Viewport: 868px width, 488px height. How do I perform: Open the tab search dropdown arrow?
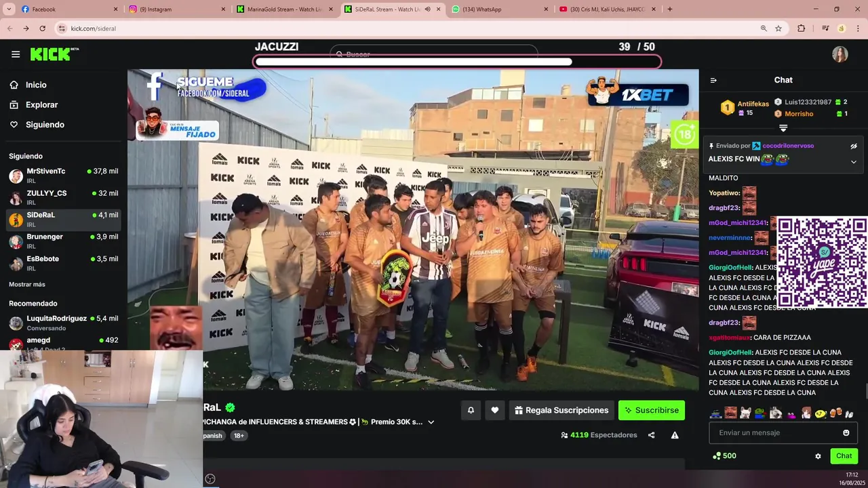(9, 9)
